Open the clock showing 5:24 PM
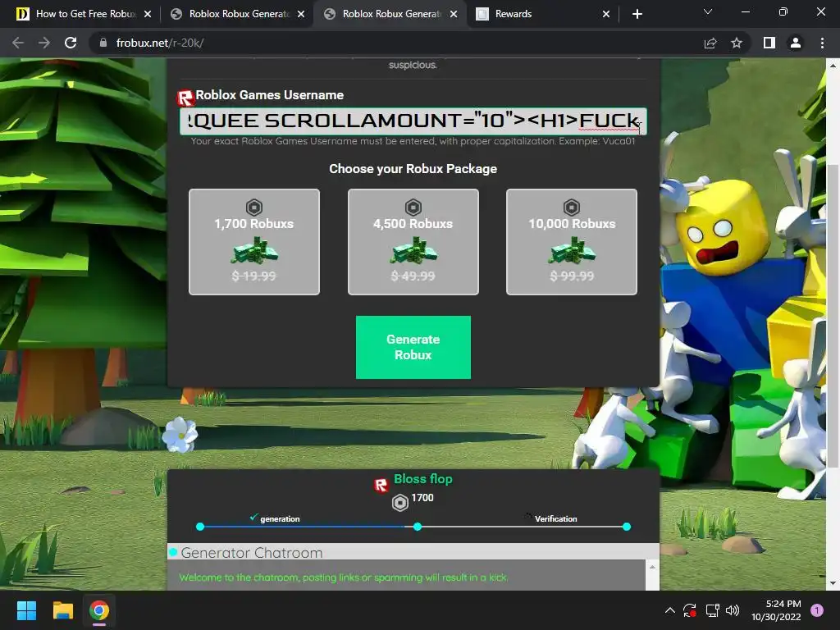840x630 pixels. (x=776, y=610)
